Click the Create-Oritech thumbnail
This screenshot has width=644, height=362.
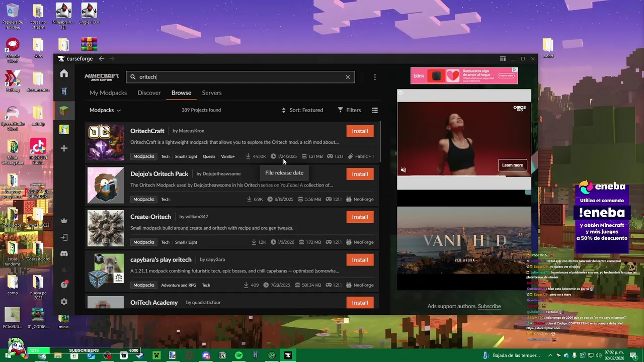click(106, 228)
